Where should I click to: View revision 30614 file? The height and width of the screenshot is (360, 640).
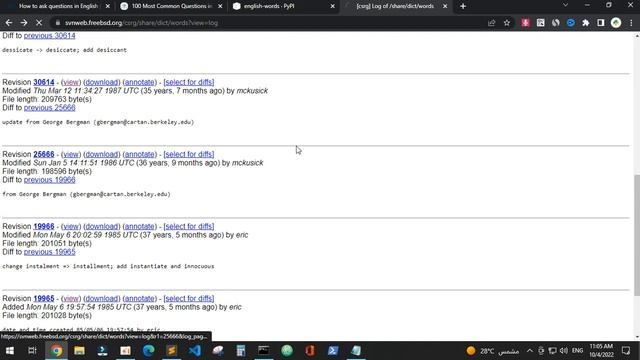71,82
